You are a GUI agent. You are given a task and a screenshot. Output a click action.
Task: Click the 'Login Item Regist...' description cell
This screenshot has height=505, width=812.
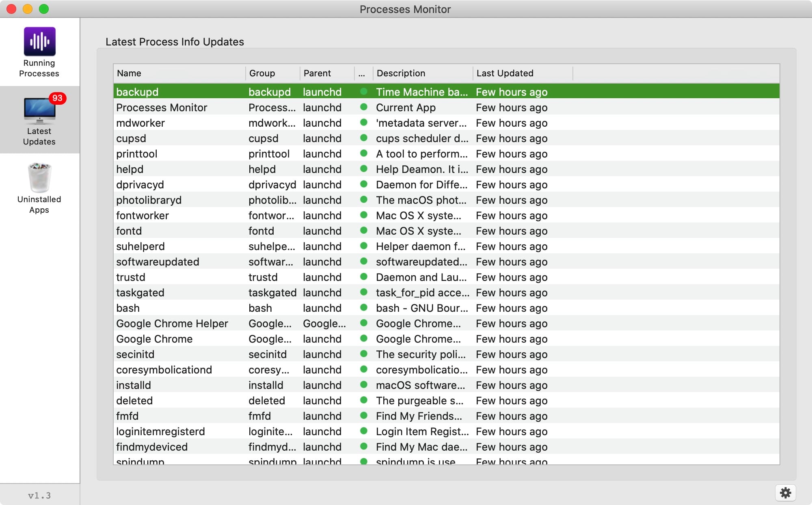(x=422, y=432)
